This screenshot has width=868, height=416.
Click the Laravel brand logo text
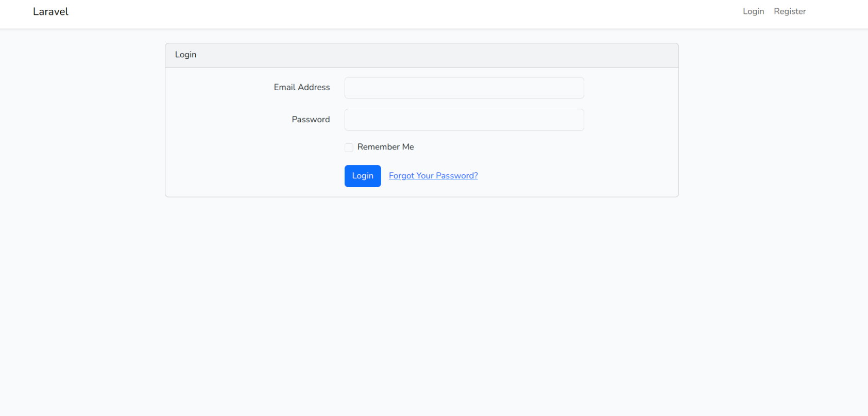tap(50, 11)
